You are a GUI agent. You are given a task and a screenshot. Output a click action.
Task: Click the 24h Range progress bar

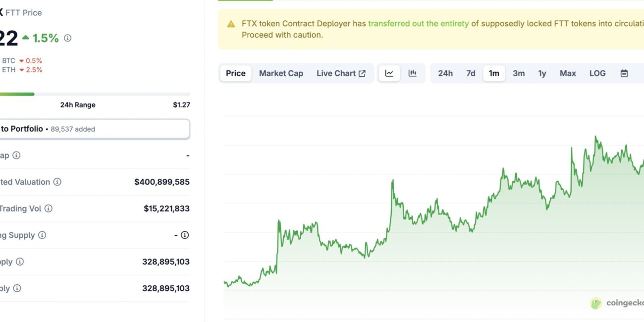95,94
